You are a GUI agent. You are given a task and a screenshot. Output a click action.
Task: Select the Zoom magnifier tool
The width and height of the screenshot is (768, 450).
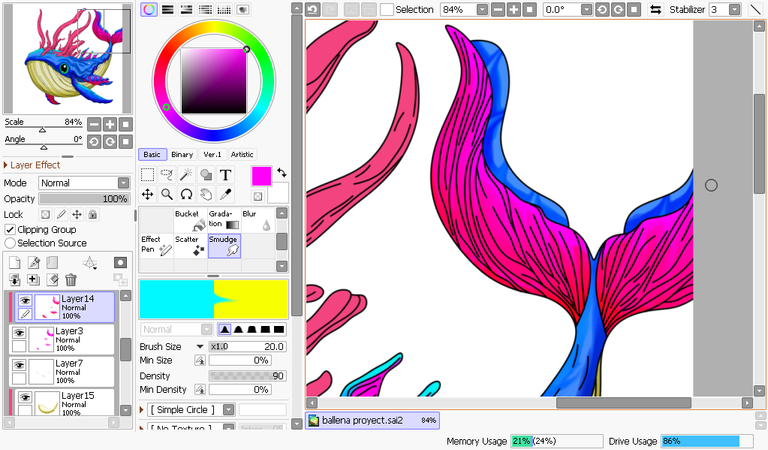pyautogui.click(x=167, y=194)
